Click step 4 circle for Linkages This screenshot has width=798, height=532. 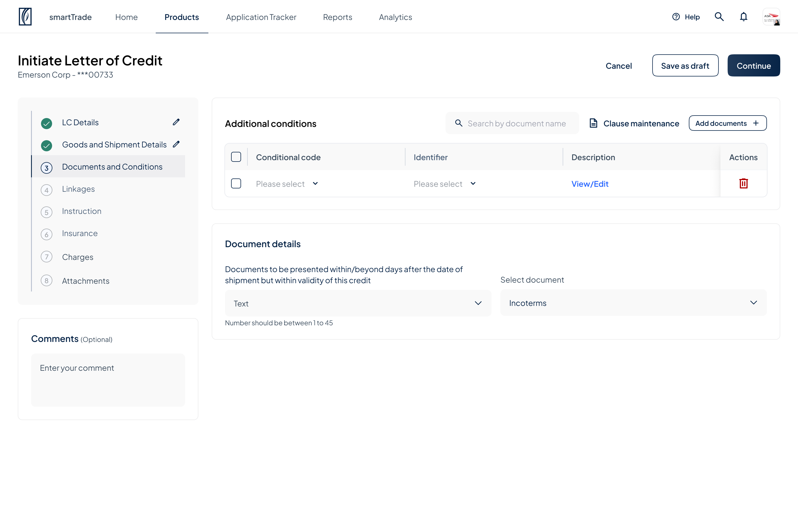pos(47,190)
